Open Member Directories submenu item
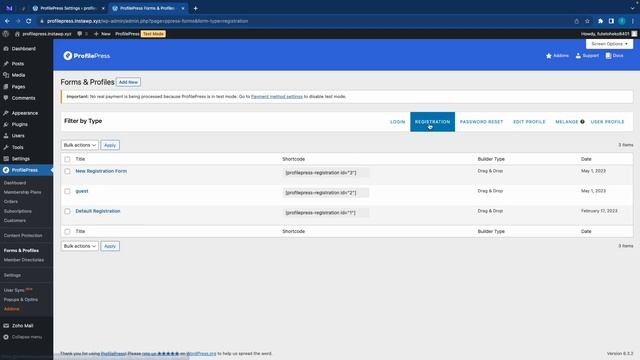 click(24, 260)
